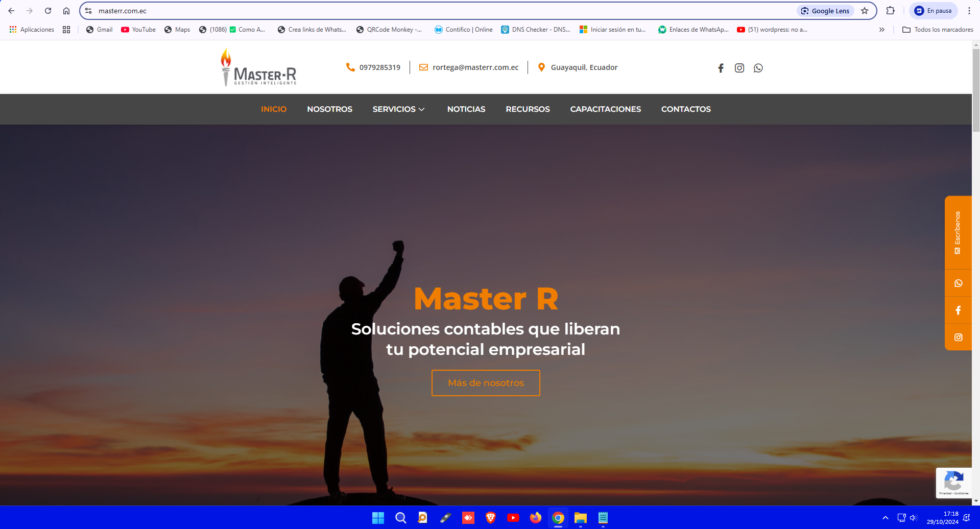The height and width of the screenshot is (529, 980).
Task: Open Firefox from the Windows taskbar
Action: click(x=535, y=518)
